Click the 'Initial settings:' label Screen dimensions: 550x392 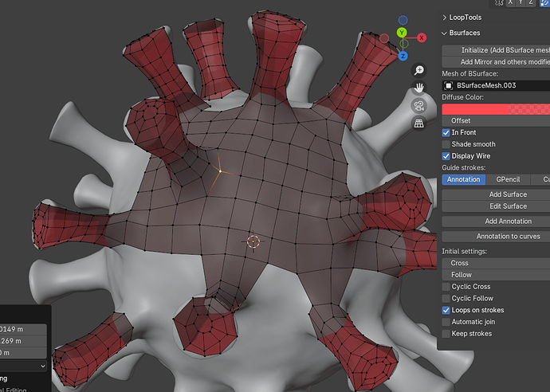(x=464, y=252)
